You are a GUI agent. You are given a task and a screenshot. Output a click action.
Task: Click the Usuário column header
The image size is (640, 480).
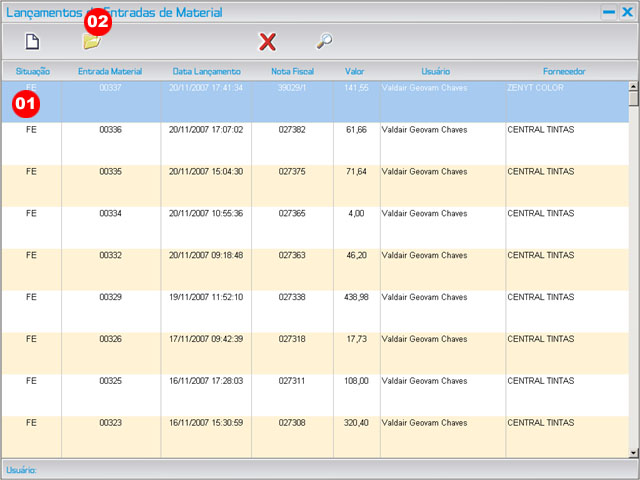[435, 71]
